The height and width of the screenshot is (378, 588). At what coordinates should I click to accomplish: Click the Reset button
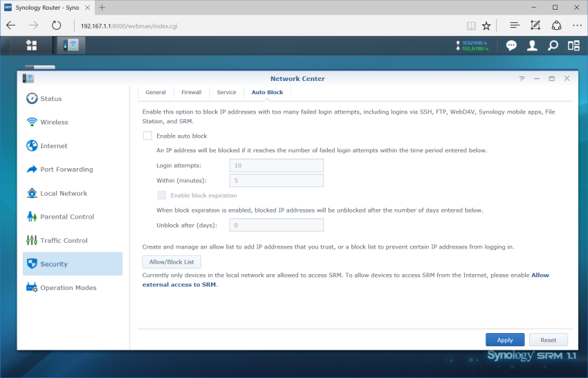549,340
